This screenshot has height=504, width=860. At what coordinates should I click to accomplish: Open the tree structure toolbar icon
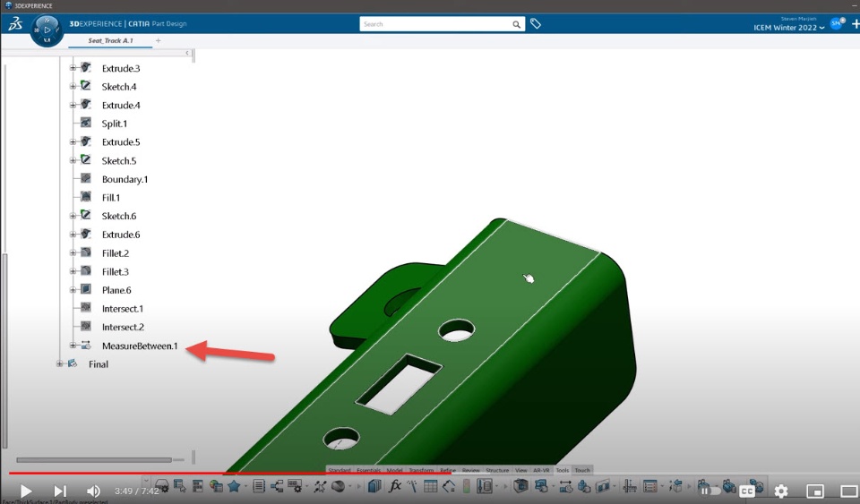[277, 486]
